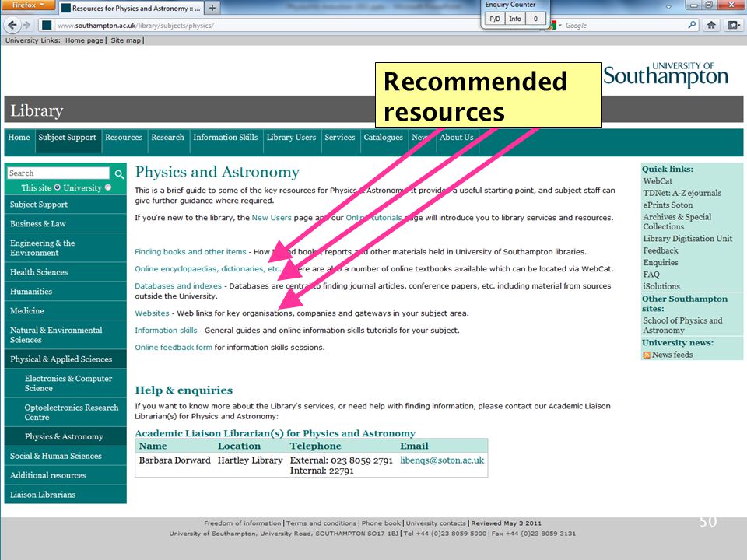This screenshot has width=747, height=560.
Task: Open School of Physics and Astronomy link
Action: click(682, 325)
